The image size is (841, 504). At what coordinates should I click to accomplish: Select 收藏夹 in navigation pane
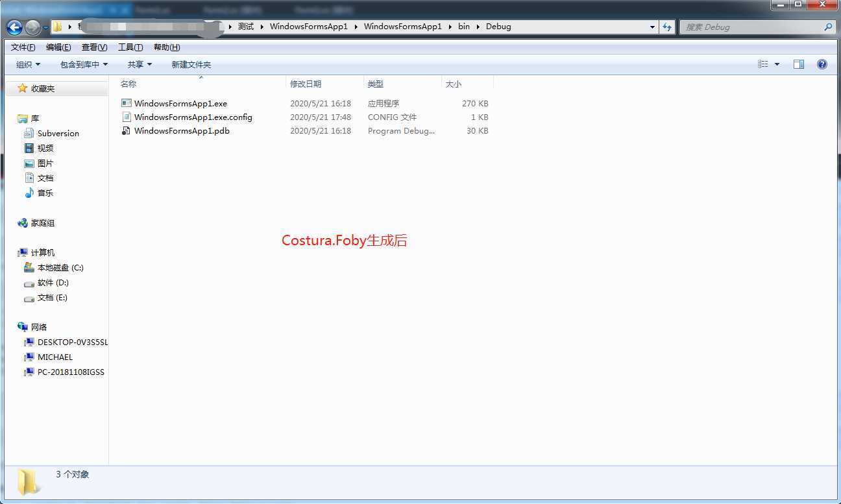click(x=43, y=88)
